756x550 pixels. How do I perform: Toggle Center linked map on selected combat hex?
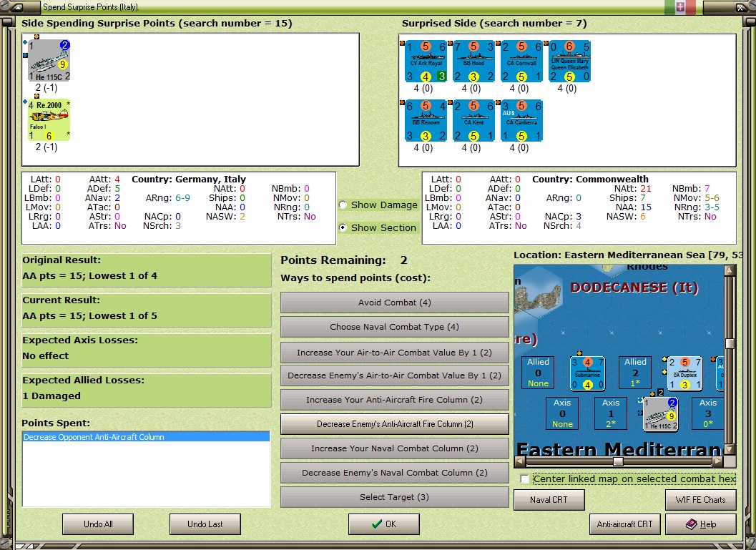tap(525, 478)
